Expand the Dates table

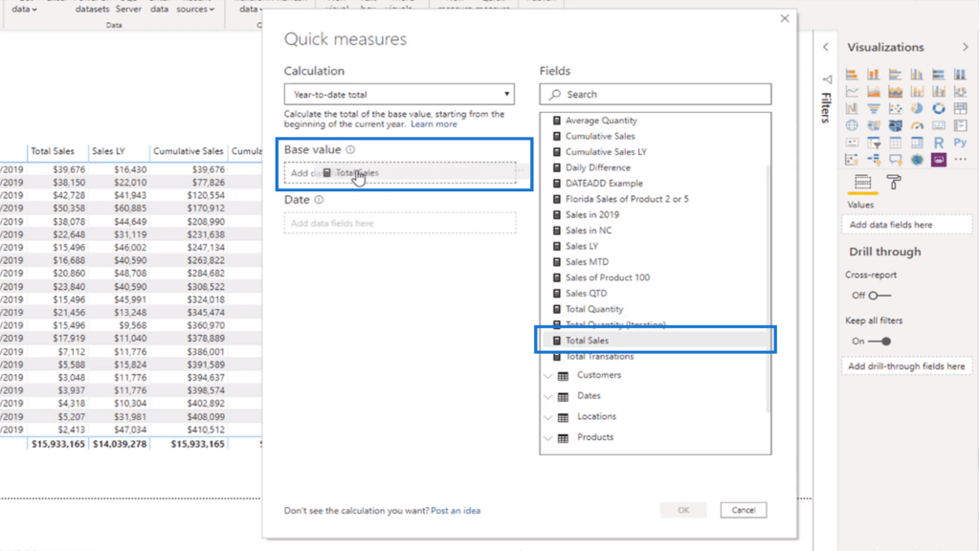click(x=548, y=397)
